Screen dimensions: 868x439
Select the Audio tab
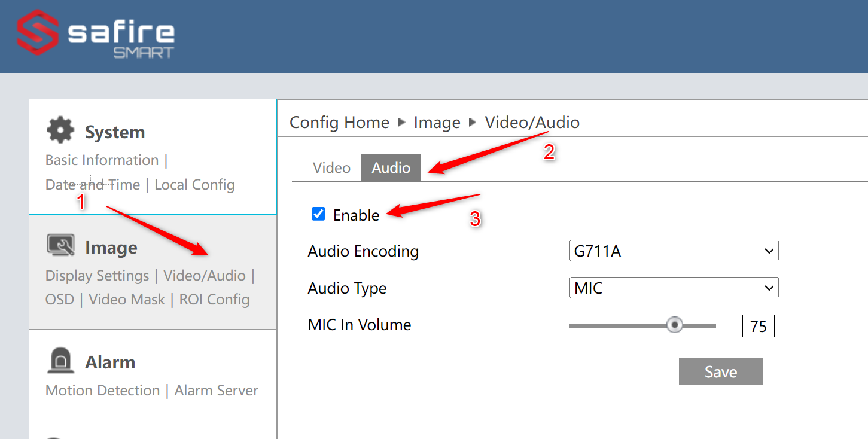[x=391, y=167]
